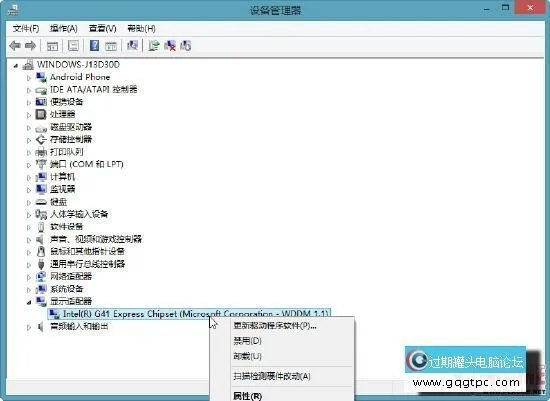The image size is (550, 401).
Task: Expand the 端口 (COM 和 LPT) node
Action: tap(29, 165)
